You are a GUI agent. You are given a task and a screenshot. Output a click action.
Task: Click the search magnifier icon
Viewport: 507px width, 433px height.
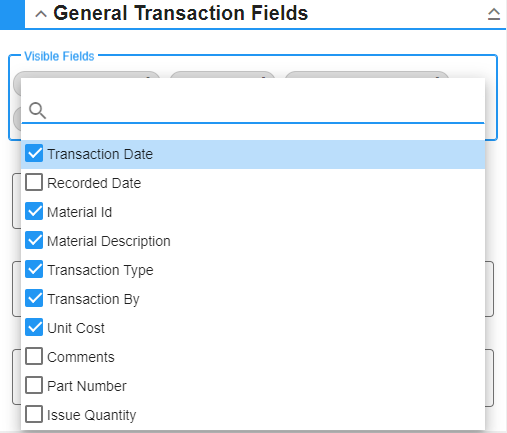(37, 111)
